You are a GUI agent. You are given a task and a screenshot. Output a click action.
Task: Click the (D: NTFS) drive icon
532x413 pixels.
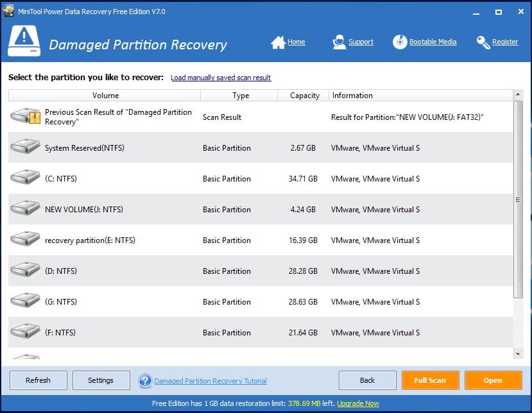point(25,270)
